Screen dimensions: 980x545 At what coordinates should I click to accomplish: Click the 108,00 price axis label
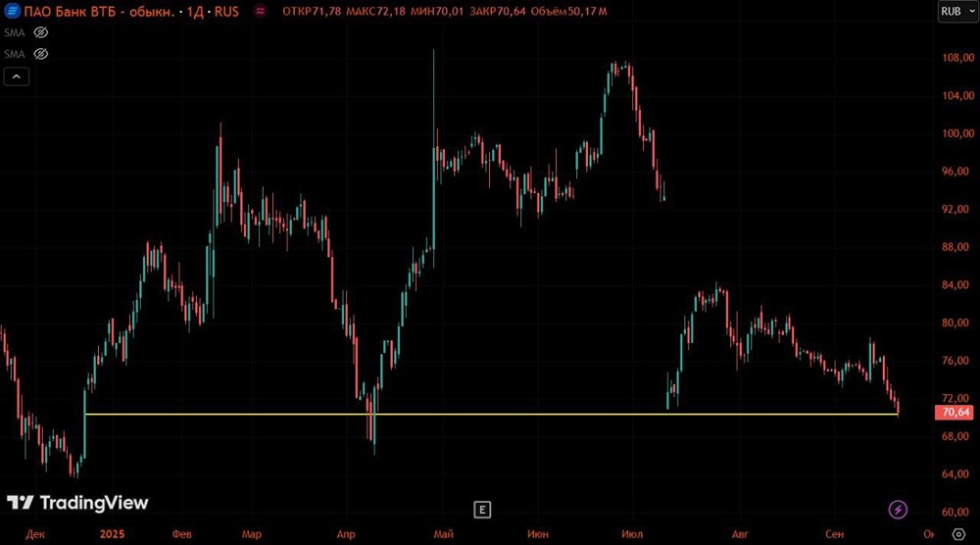click(x=958, y=58)
